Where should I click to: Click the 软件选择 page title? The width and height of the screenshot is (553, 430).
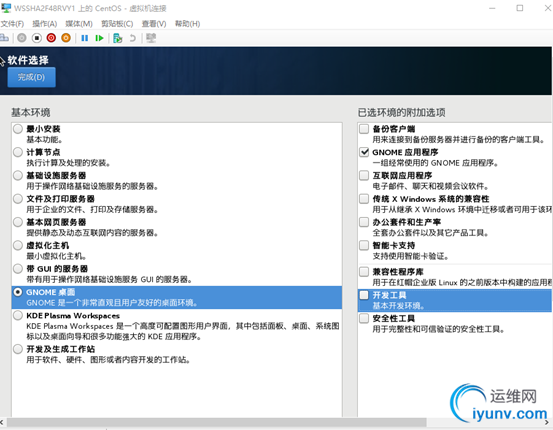pos(28,60)
